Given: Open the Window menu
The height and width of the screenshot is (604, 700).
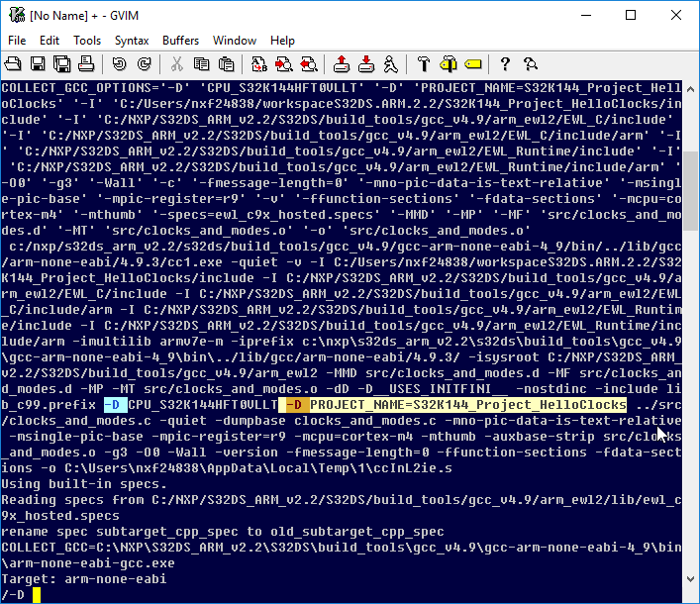Looking at the screenshot, I should click(x=235, y=41).
